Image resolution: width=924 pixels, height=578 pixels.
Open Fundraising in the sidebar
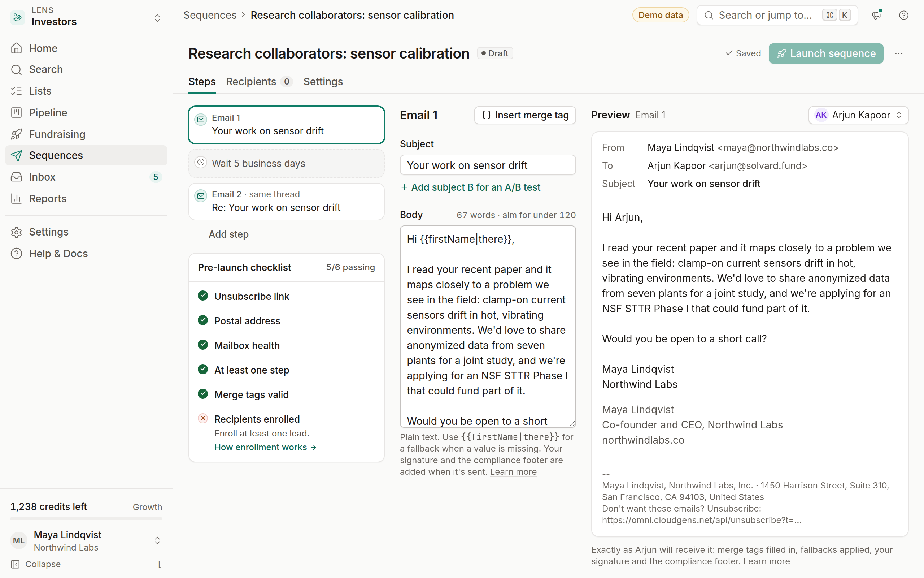(86, 134)
